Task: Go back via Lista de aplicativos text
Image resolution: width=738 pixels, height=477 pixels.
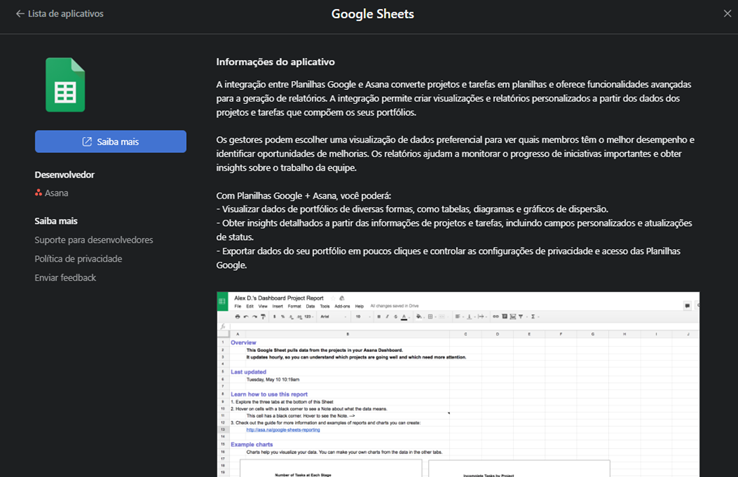Action: [65, 14]
